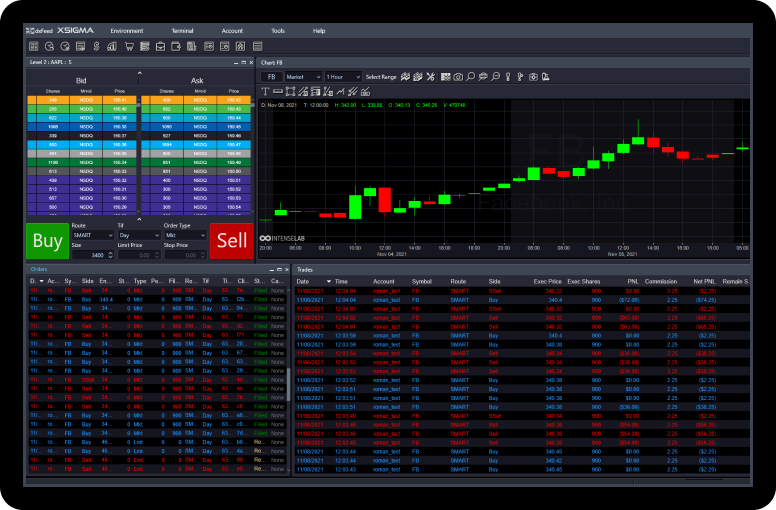The width and height of the screenshot is (776, 510).
Task: Expand the chart 1 Hour interval dropdown
Action: coord(343,77)
